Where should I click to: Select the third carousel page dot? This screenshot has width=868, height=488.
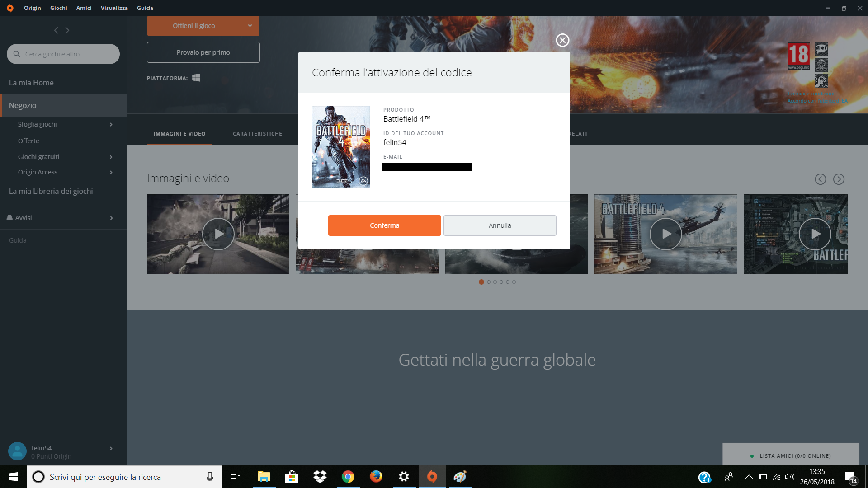[x=495, y=282]
